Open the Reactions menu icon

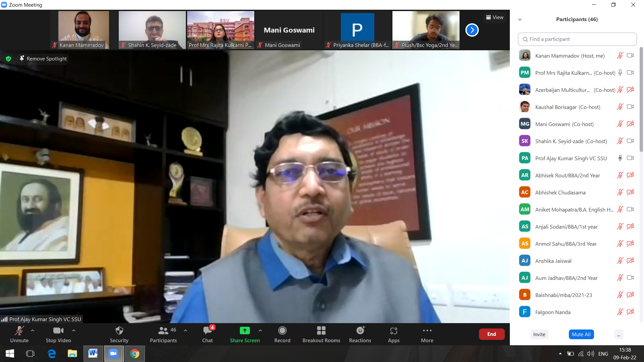(360, 331)
